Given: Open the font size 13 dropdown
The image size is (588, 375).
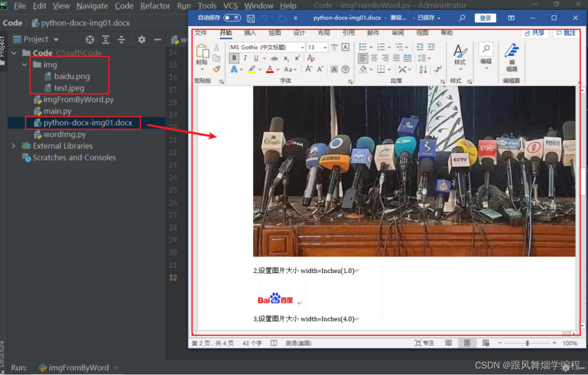Looking at the screenshot, I should coord(325,47).
